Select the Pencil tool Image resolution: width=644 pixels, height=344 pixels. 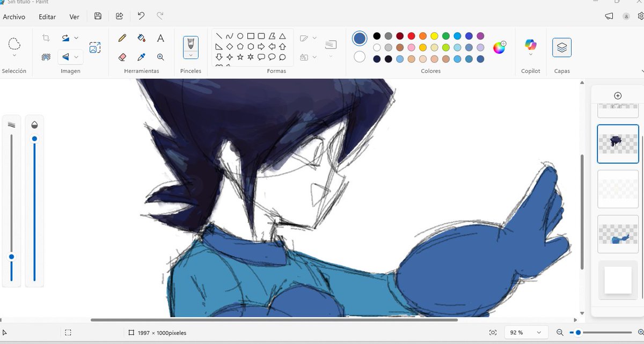tap(122, 38)
